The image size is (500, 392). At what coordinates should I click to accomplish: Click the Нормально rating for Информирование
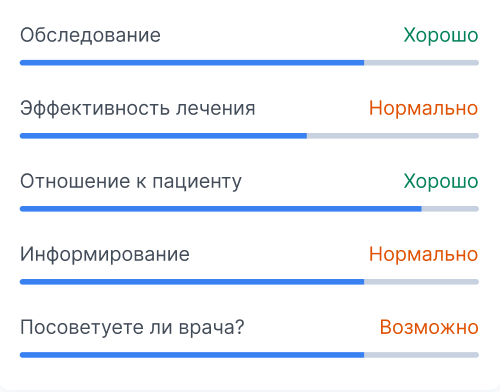(x=423, y=254)
